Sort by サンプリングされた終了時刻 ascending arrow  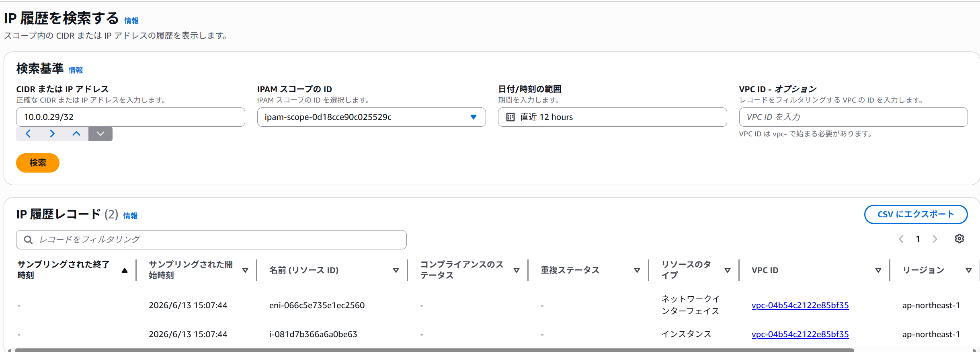[x=125, y=270]
